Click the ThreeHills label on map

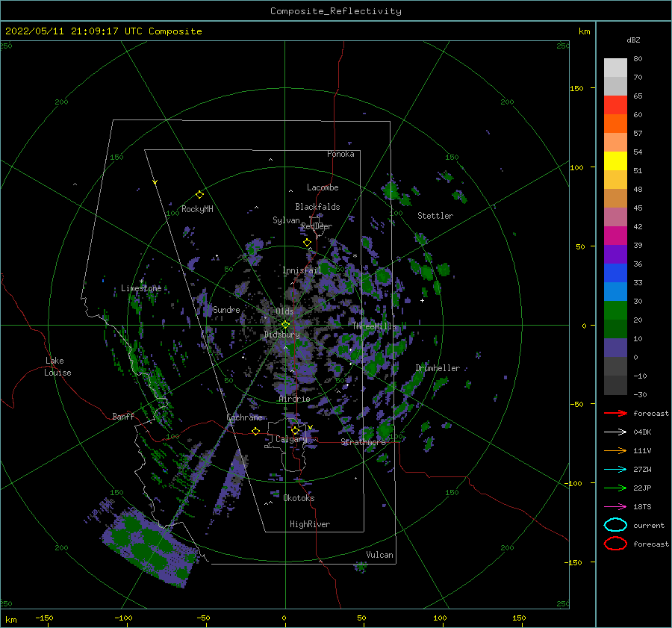tap(374, 326)
